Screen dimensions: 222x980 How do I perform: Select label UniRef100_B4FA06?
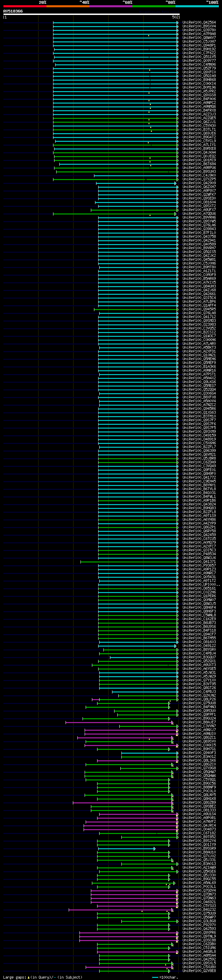pyautogui.click(x=199, y=99)
